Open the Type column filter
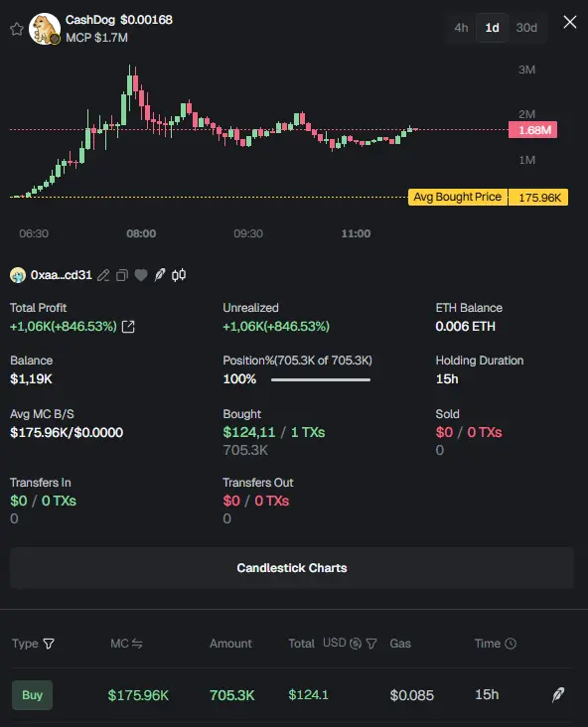588x727 pixels. click(x=49, y=644)
